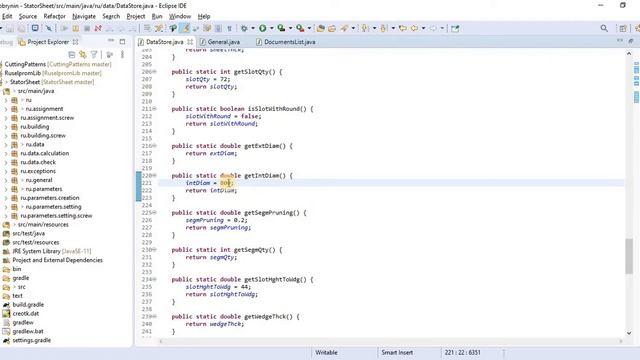Select settings.gradle in Project Explorer

tap(31, 340)
